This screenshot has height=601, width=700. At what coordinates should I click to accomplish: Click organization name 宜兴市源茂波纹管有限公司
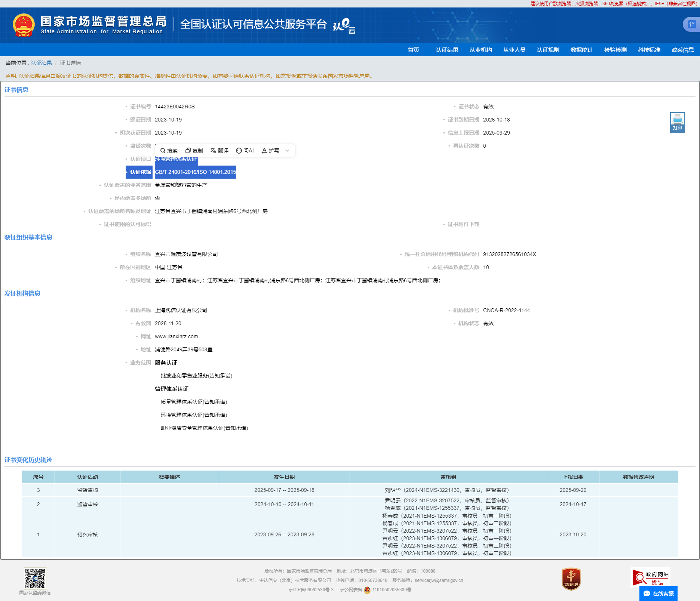point(186,254)
